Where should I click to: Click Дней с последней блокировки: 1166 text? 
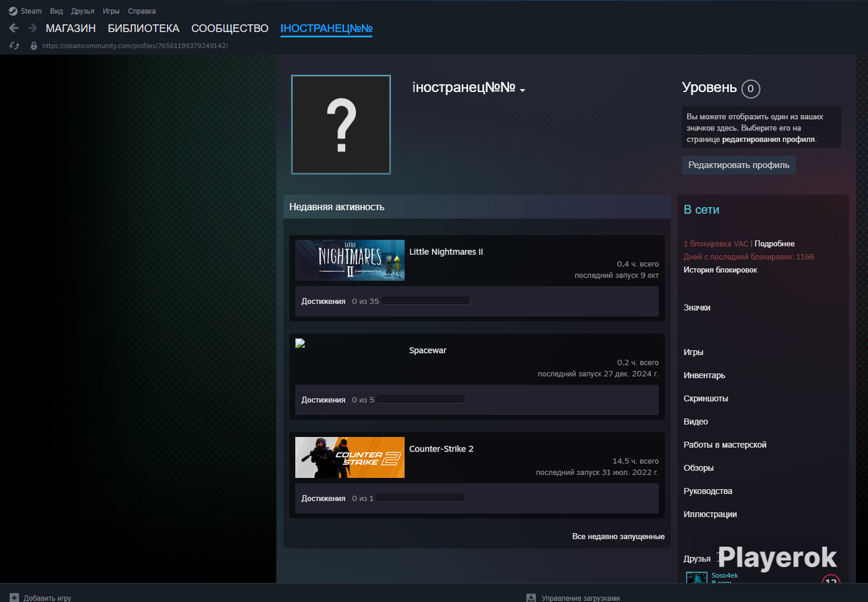pyautogui.click(x=749, y=257)
